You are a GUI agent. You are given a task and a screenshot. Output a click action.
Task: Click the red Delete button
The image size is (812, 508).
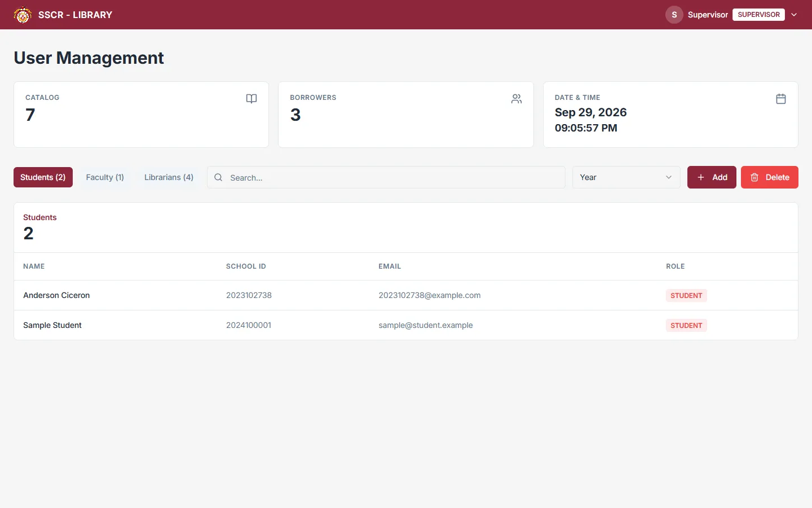tap(770, 177)
